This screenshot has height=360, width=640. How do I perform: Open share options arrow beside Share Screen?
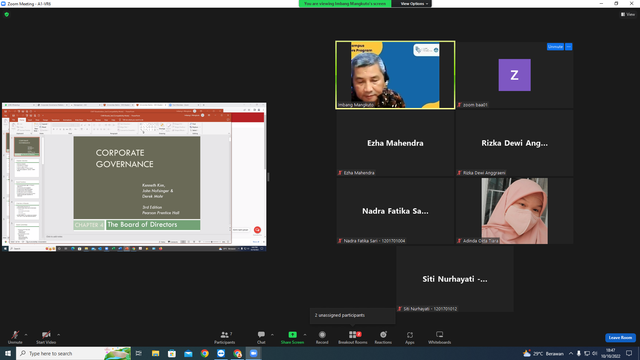pyautogui.click(x=305, y=335)
